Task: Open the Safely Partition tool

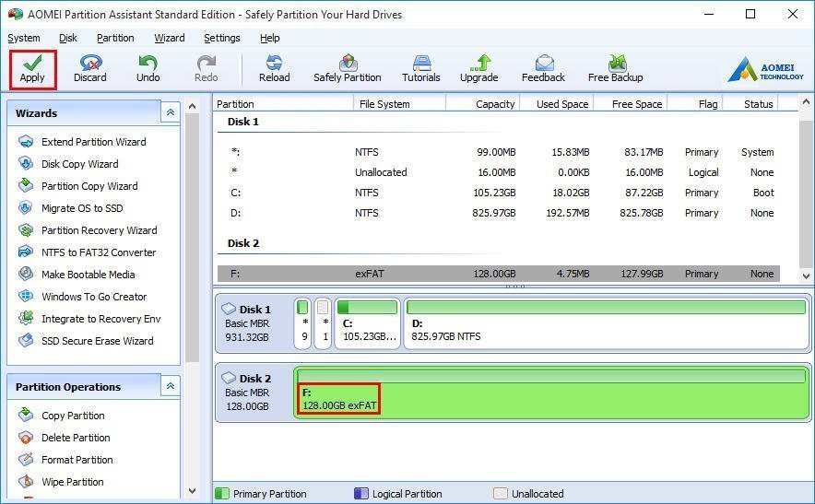Action: (348, 70)
